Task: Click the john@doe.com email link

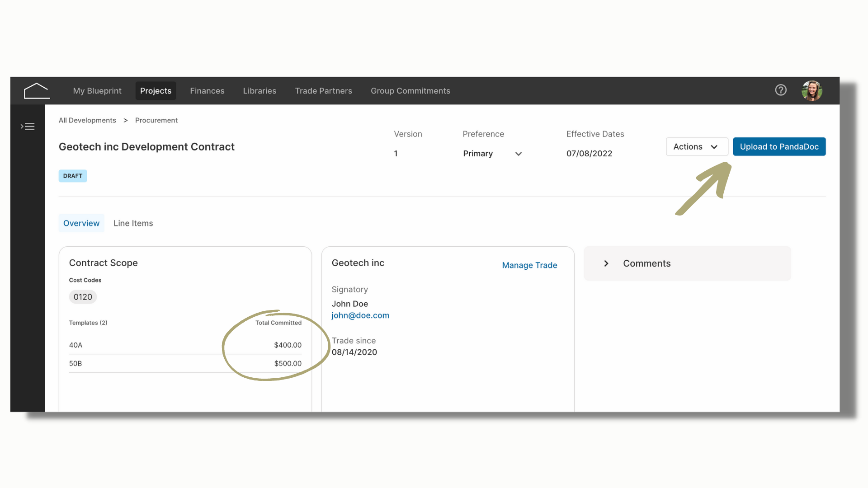Action: coord(360,315)
